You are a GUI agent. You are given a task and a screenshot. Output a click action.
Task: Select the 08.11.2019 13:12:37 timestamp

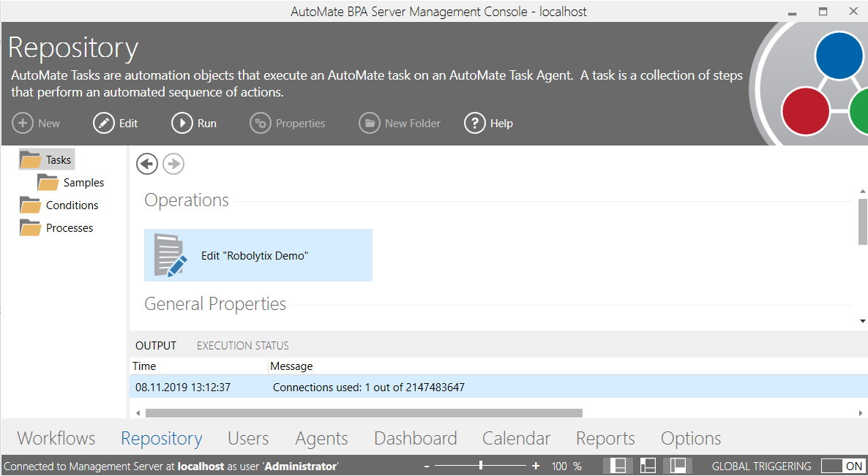pyautogui.click(x=183, y=388)
